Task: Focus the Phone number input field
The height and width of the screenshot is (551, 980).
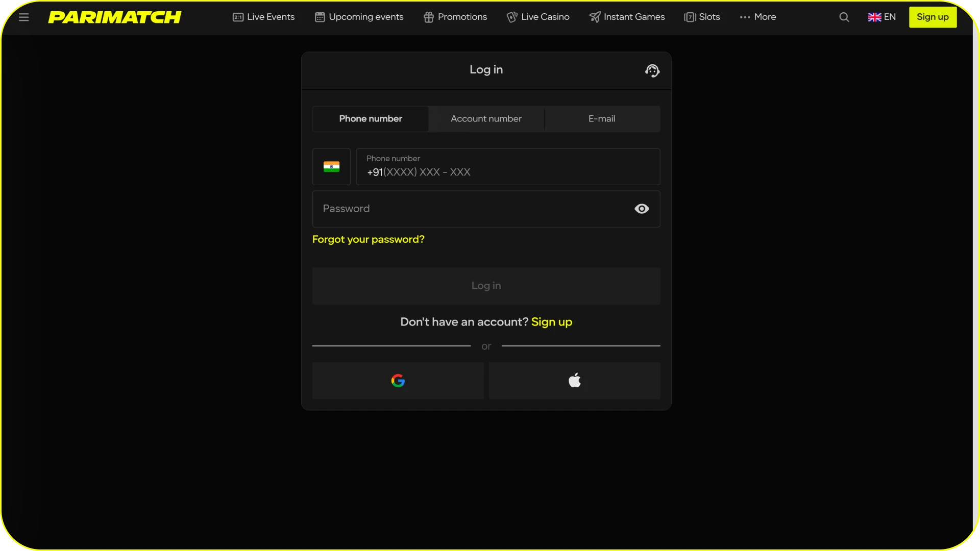Action: point(508,167)
